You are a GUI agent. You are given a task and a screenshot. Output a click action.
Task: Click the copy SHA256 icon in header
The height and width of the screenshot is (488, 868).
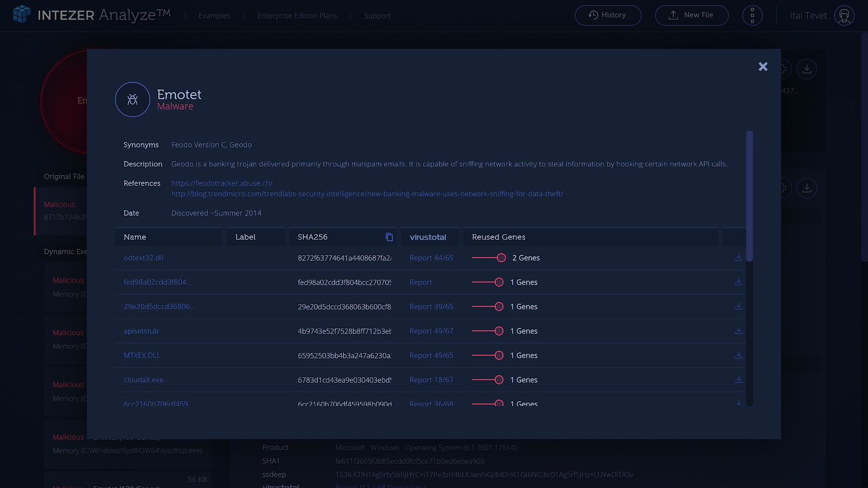[x=389, y=237]
